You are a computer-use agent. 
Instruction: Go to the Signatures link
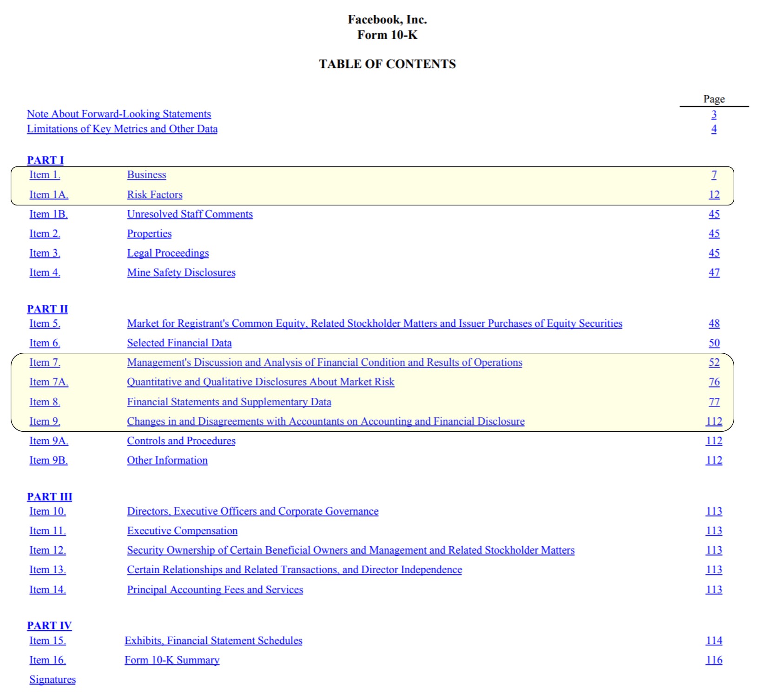tap(53, 680)
